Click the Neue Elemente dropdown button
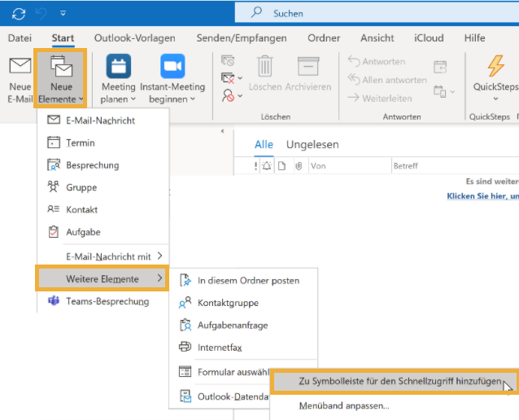The width and height of the screenshot is (519, 420). pos(60,79)
